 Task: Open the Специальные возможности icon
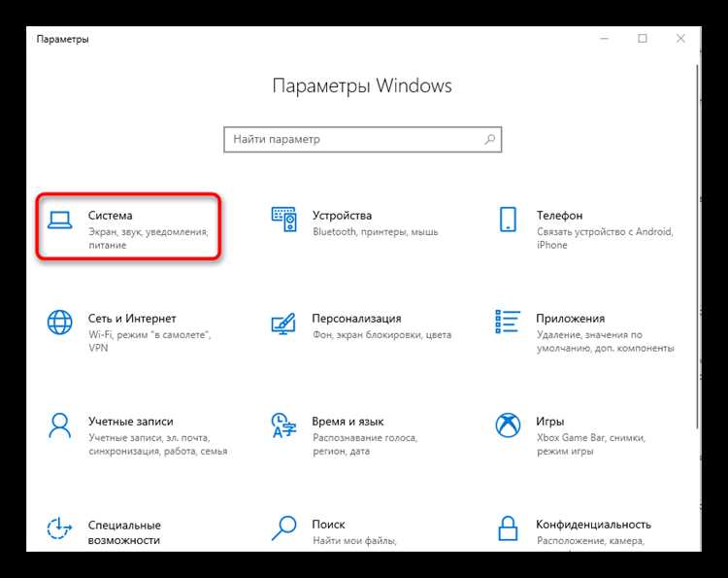pos(59,528)
